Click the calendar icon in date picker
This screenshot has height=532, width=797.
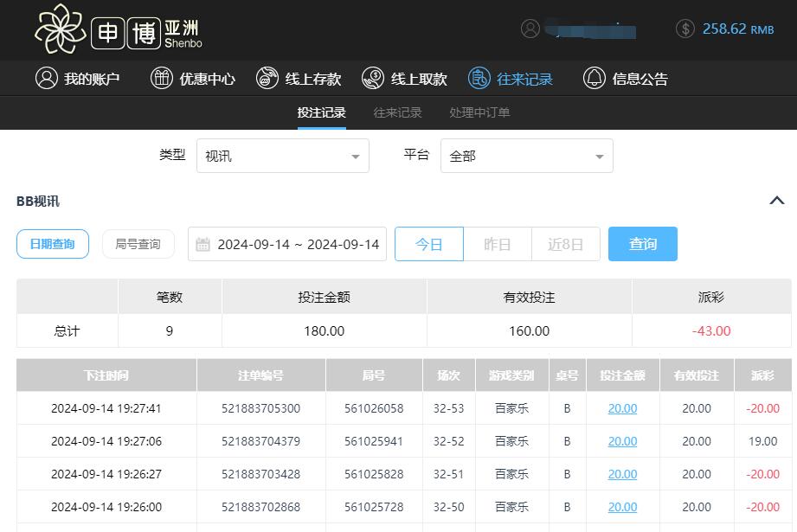[x=203, y=244]
